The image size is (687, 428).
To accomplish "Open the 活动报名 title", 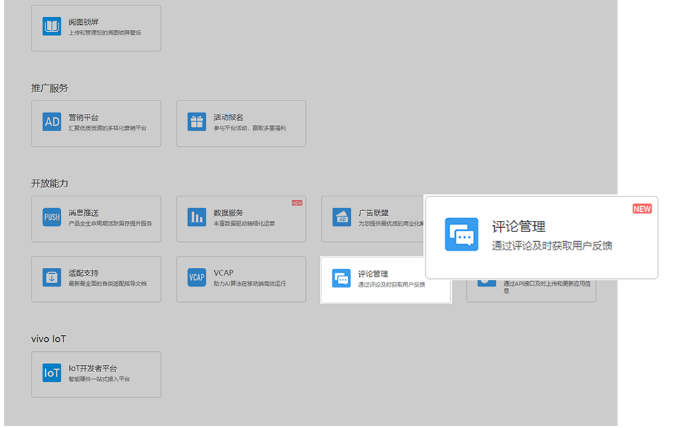I will [228, 117].
